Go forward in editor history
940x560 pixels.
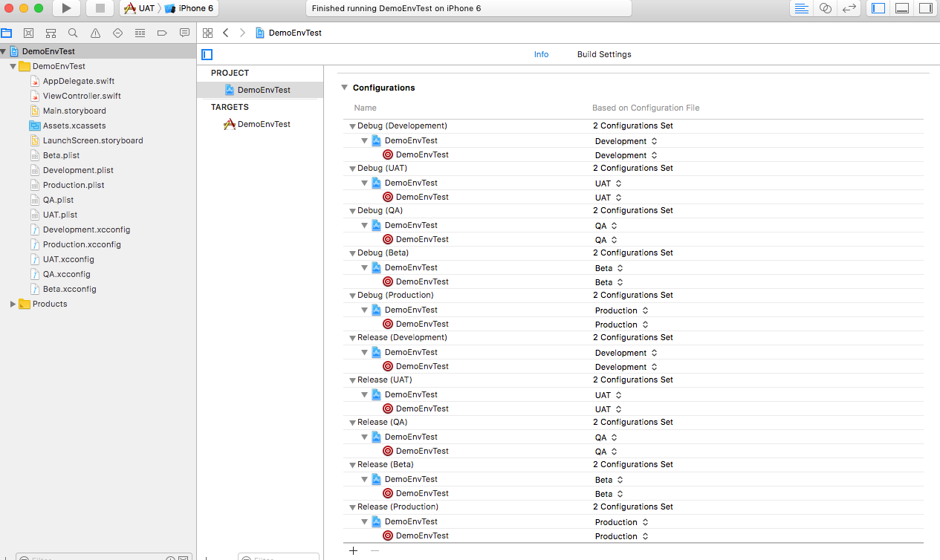pos(242,33)
